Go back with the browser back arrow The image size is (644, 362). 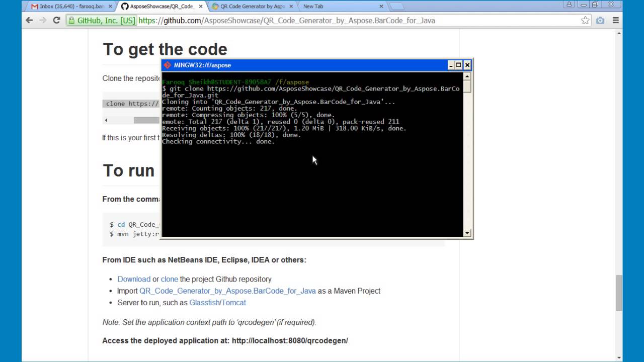(29, 21)
